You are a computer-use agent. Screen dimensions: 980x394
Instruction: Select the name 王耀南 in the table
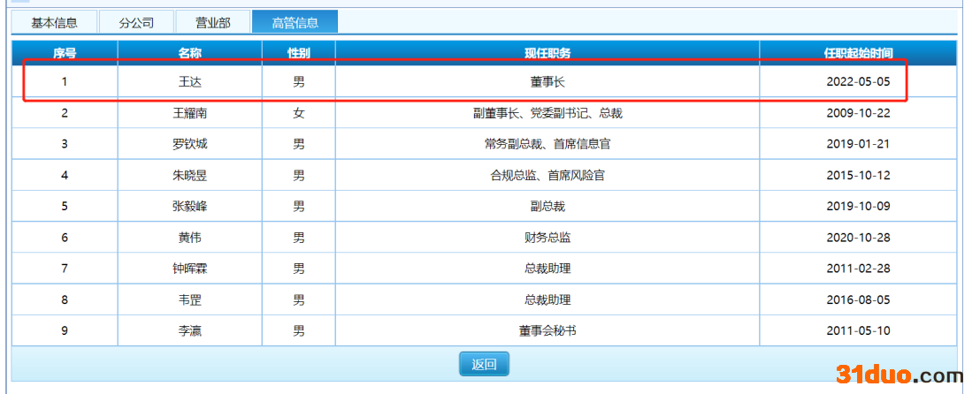190,113
